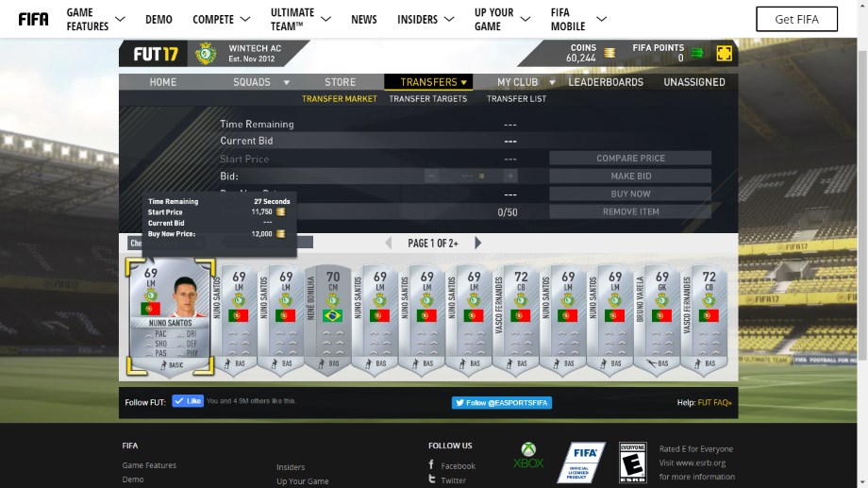This screenshot has width=868, height=488.
Task: Open the Leaderboards menu item
Action: [x=606, y=82]
